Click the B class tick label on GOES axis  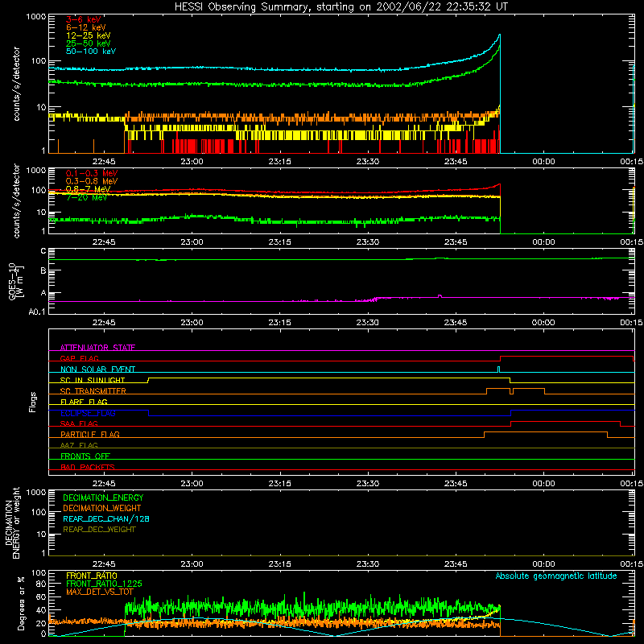43,270
